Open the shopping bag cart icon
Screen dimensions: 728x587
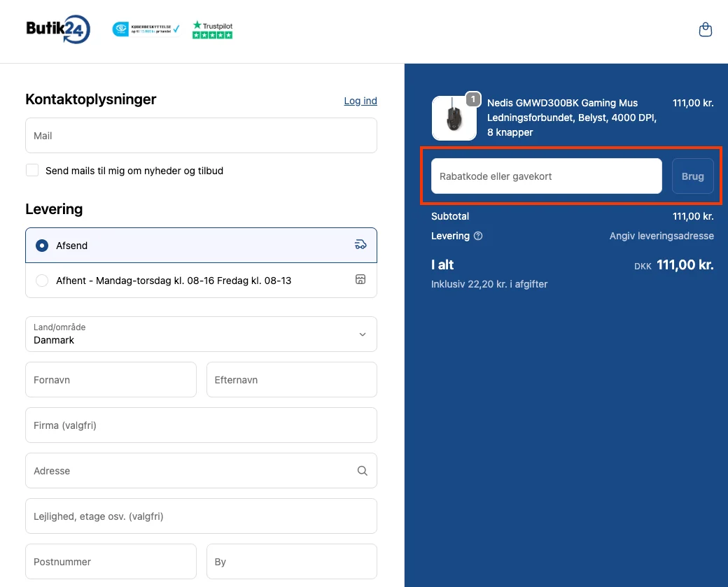[x=705, y=30]
